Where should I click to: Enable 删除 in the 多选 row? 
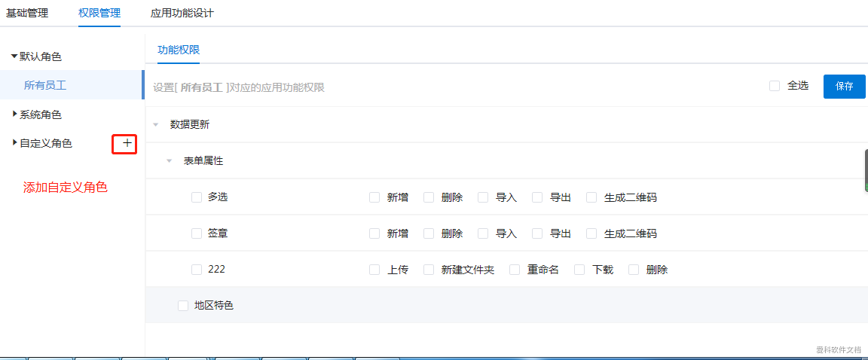click(x=429, y=197)
